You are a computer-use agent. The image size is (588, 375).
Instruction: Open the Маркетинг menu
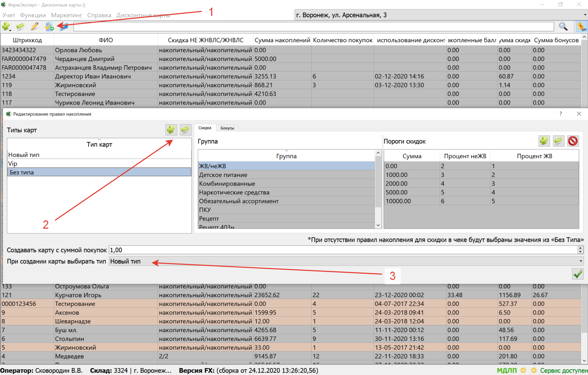coord(66,15)
